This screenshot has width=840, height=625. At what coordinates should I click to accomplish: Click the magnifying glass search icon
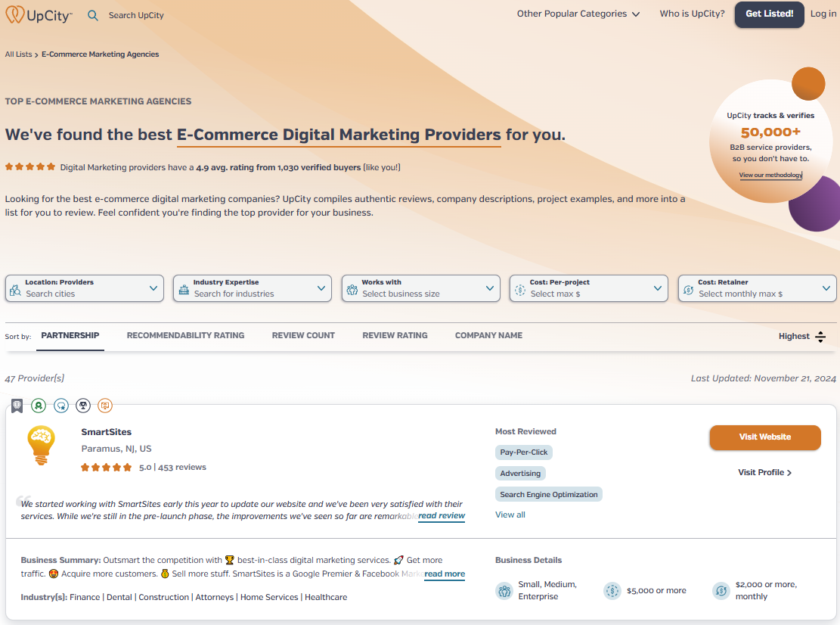coord(93,16)
